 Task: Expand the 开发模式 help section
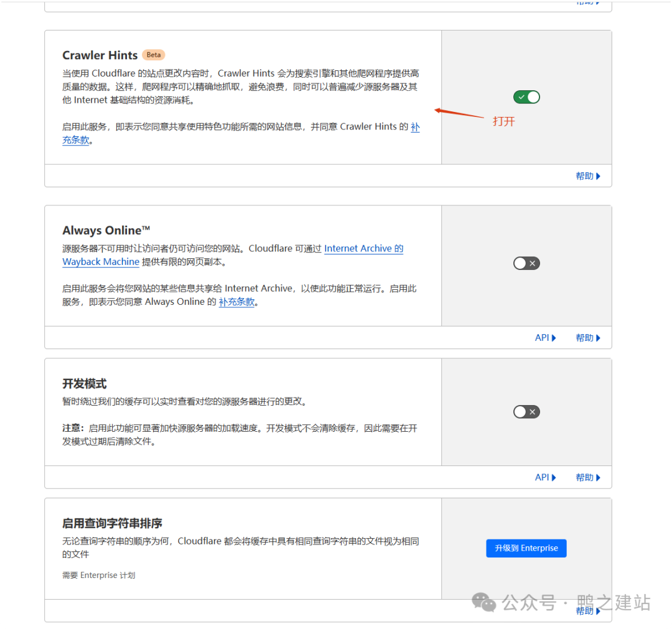588,477
